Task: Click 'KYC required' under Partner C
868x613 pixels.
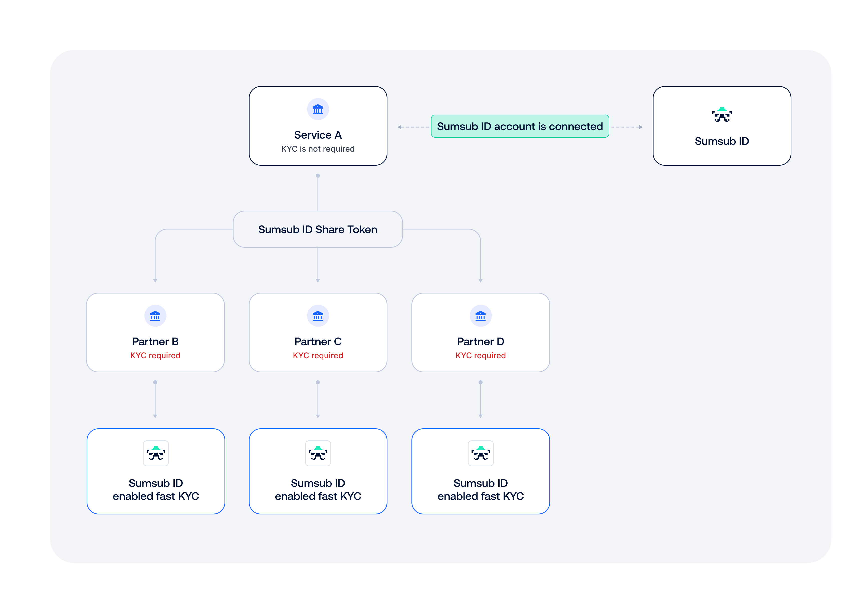Action: [x=318, y=356]
